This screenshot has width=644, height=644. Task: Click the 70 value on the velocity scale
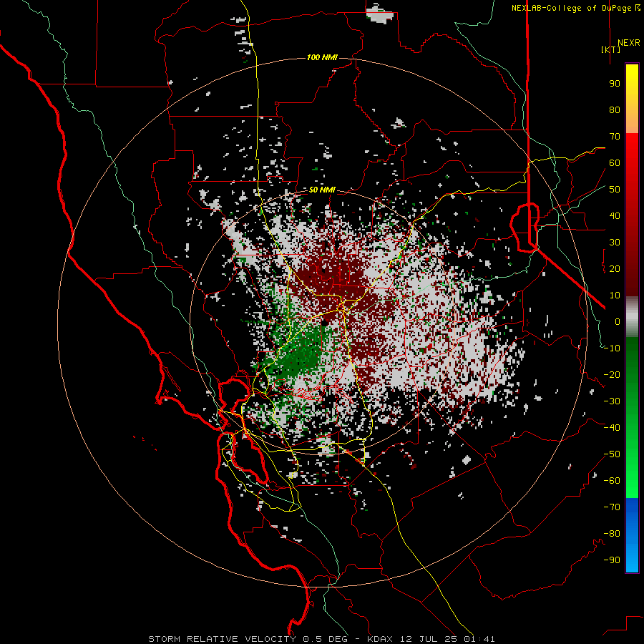tap(615, 137)
